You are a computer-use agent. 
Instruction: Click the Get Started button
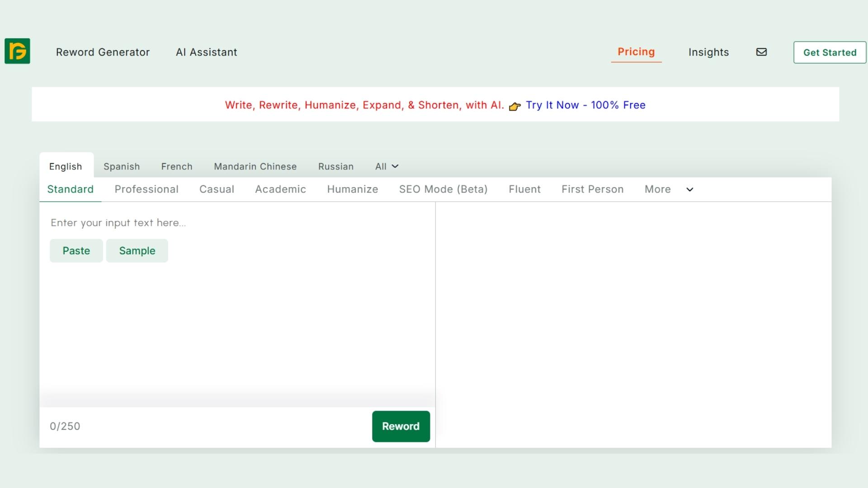(830, 52)
